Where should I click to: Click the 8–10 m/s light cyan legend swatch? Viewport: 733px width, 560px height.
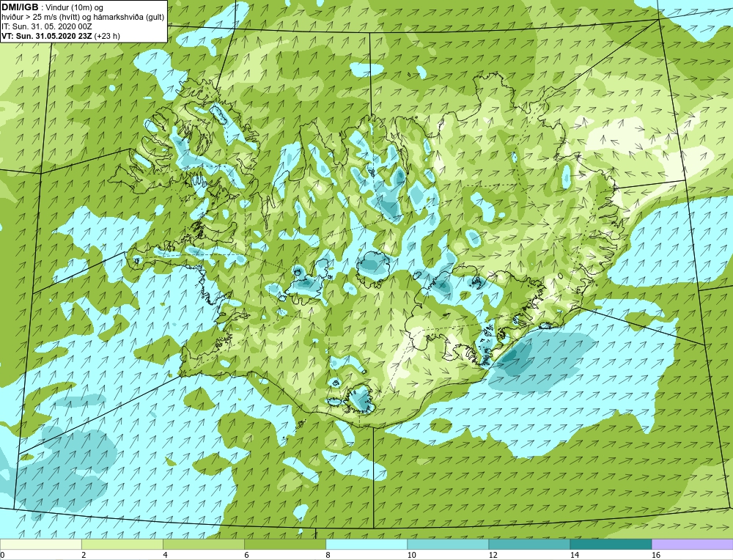366,544
